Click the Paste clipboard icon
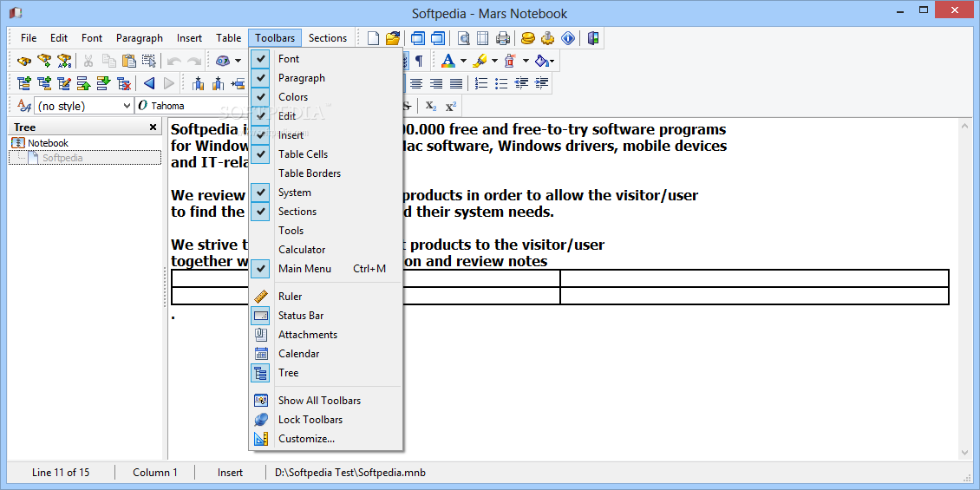 (x=129, y=62)
